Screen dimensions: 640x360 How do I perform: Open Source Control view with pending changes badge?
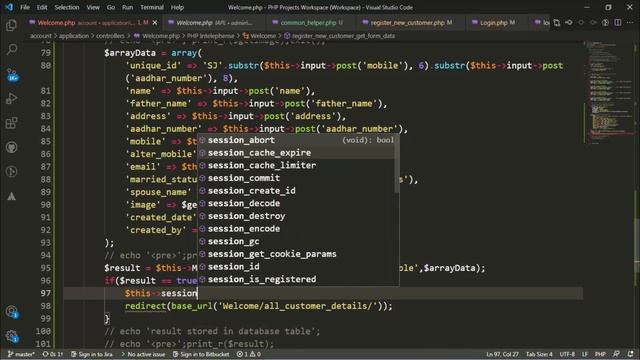(11, 74)
